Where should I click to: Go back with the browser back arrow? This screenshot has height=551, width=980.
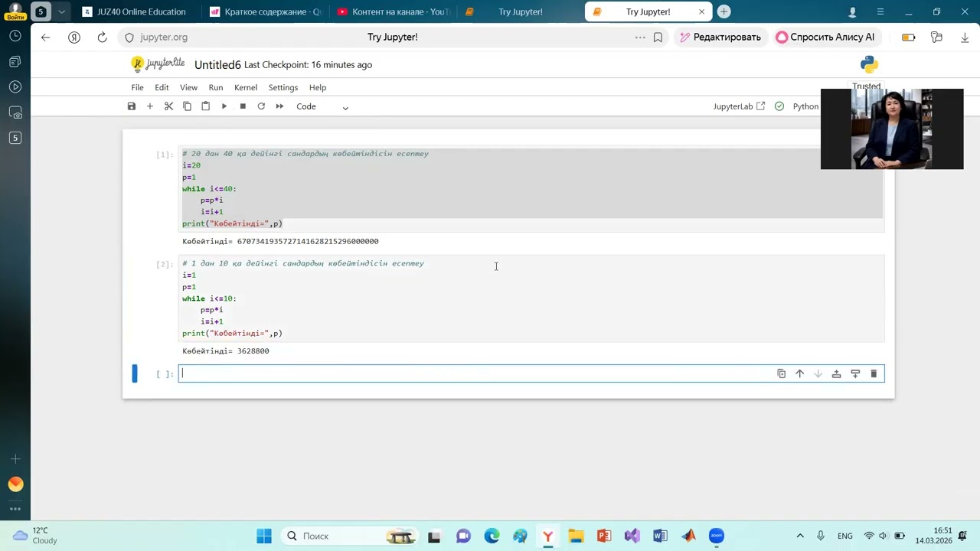click(x=46, y=37)
